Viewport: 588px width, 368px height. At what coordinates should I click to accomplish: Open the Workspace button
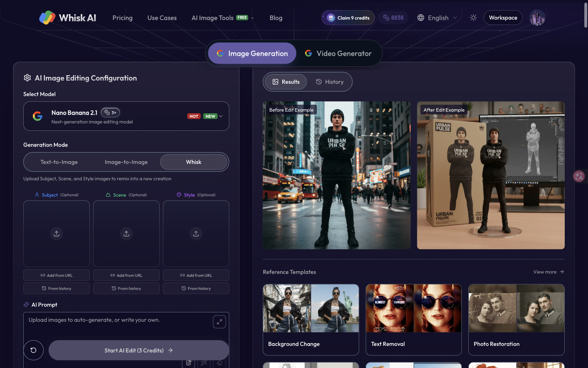click(503, 18)
